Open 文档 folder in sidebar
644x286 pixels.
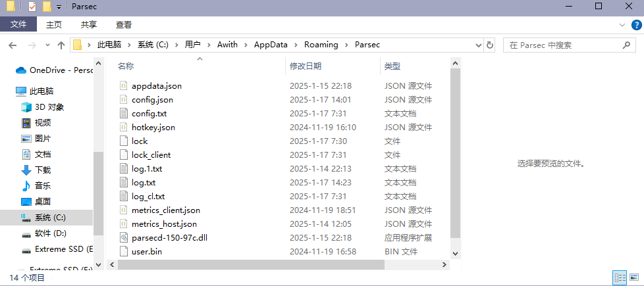point(36,155)
